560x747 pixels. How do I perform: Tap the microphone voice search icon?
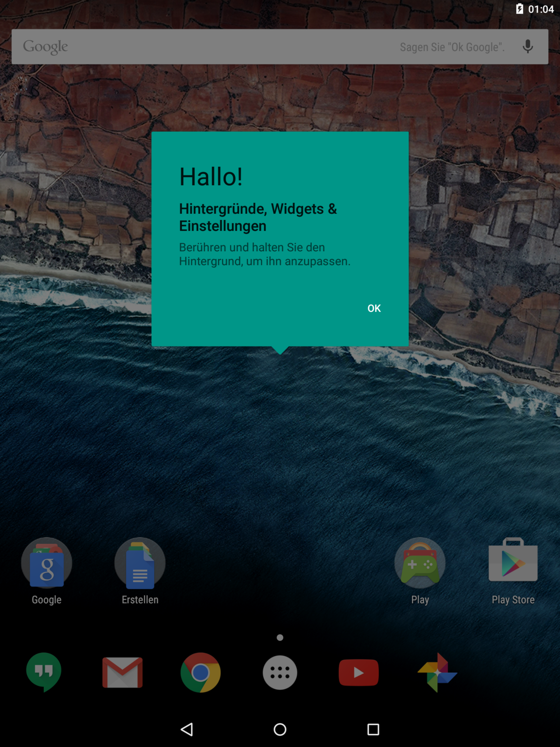(528, 47)
